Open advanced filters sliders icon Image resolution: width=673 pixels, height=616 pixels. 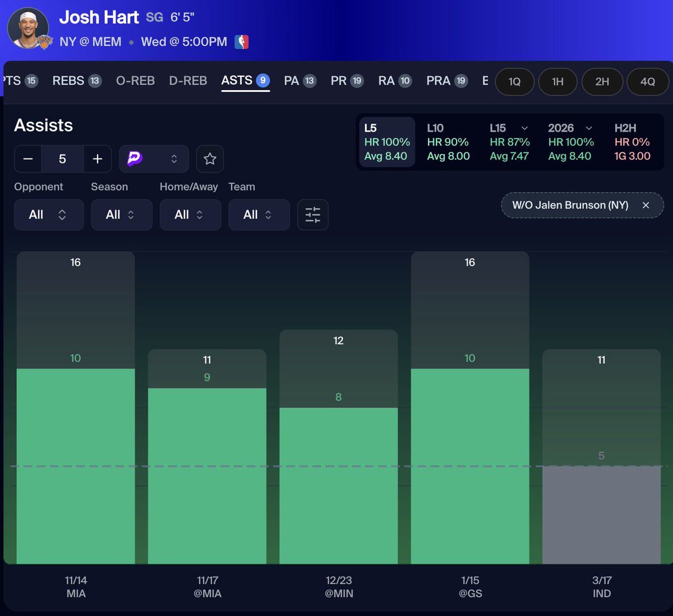pyautogui.click(x=312, y=215)
